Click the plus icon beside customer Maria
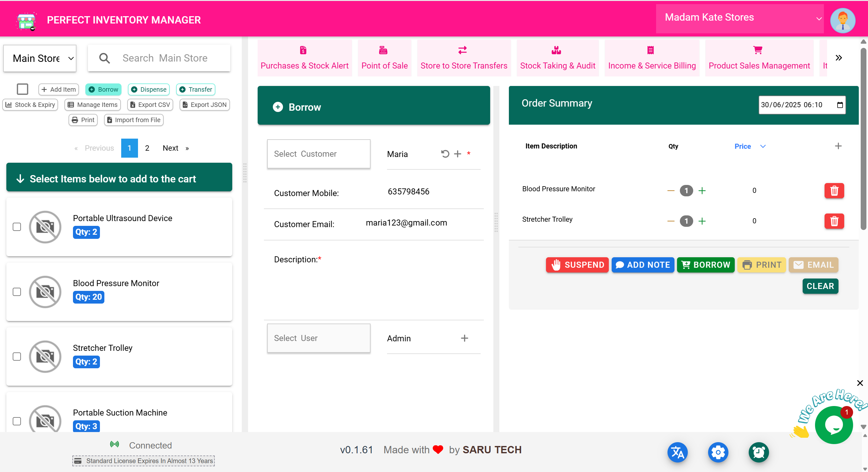Screen dimensions: 868x472 457,154
